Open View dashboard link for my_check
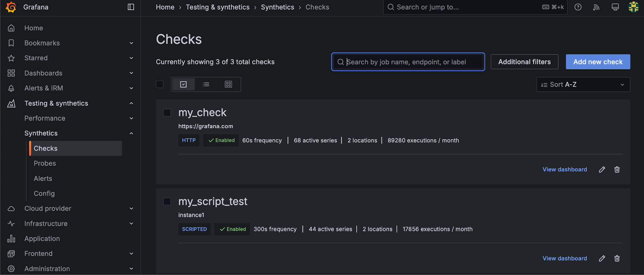 tap(564, 169)
